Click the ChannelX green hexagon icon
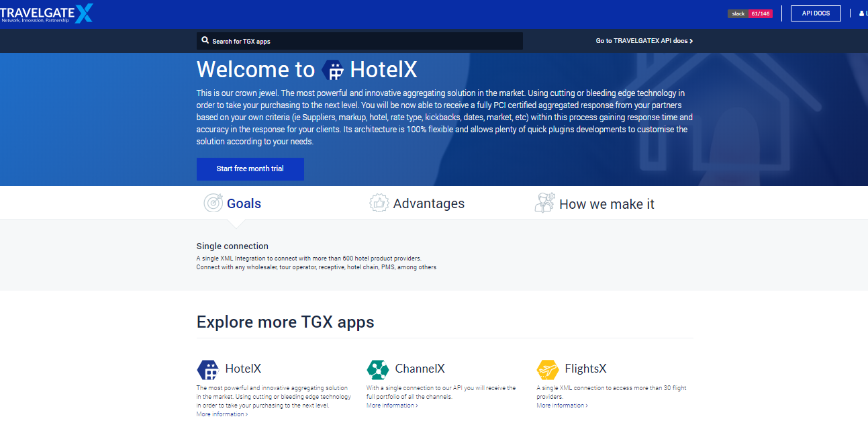The height and width of the screenshot is (425, 868). [378, 369]
